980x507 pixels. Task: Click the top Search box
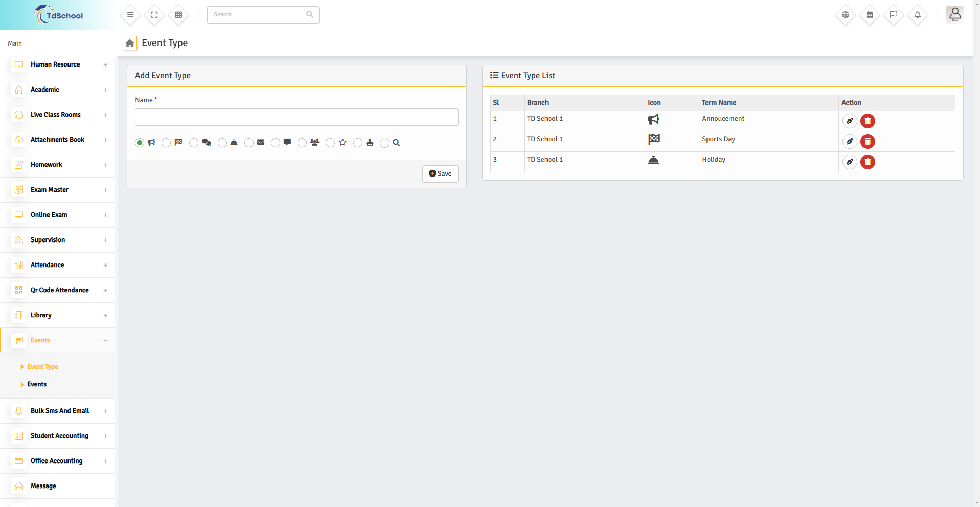point(258,15)
